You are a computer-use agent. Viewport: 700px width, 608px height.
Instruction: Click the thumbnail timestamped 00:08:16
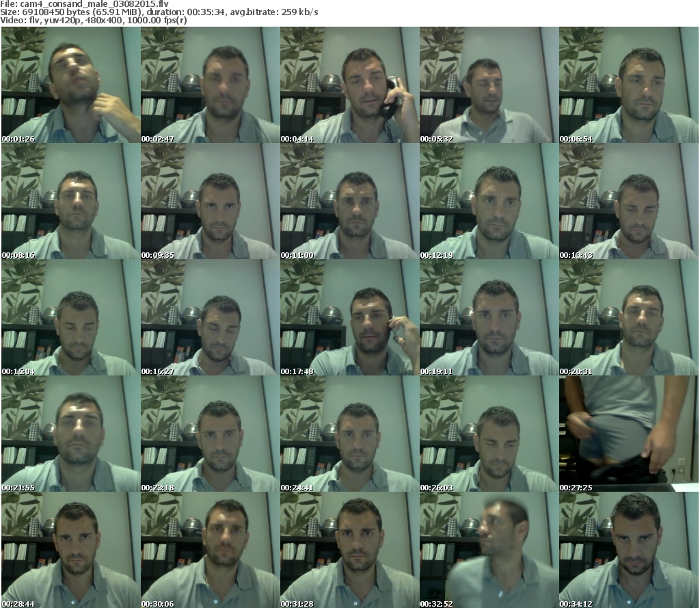point(71,202)
